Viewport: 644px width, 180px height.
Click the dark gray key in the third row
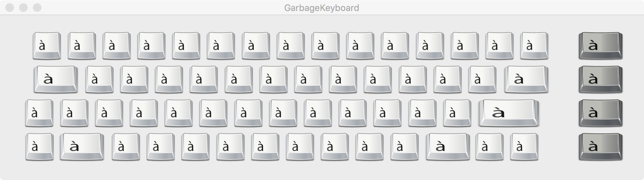point(601,113)
